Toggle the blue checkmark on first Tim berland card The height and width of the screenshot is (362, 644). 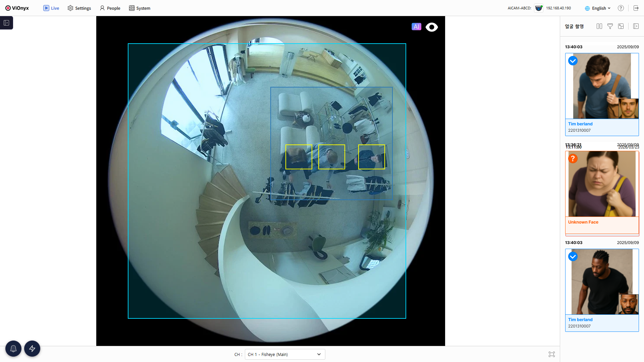coord(573,61)
